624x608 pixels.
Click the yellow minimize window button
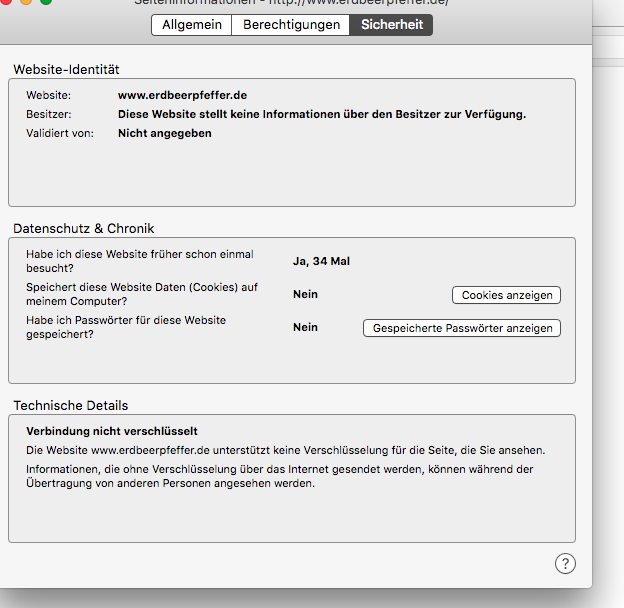click(x=26, y=1)
